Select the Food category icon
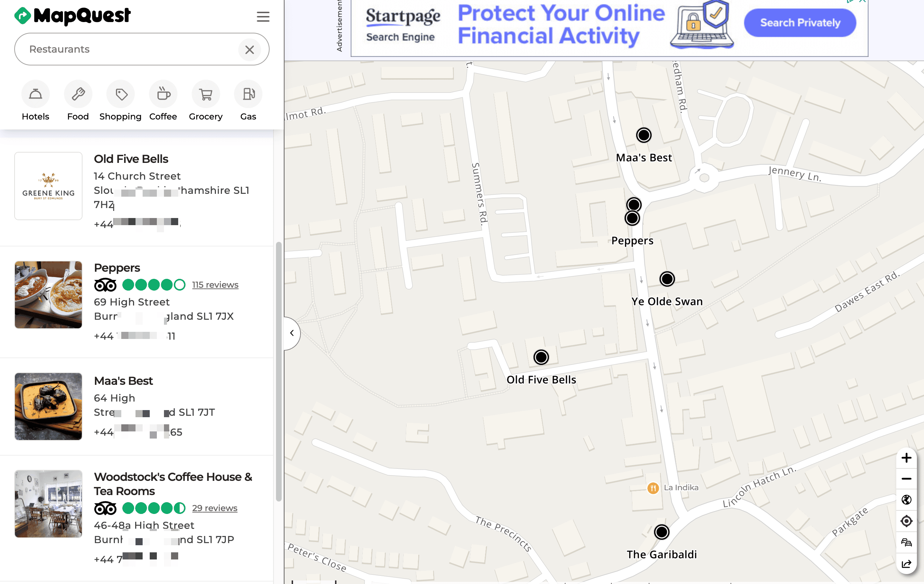Viewport: 924px width, 584px height. pyautogui.click(x=78, y=94)
